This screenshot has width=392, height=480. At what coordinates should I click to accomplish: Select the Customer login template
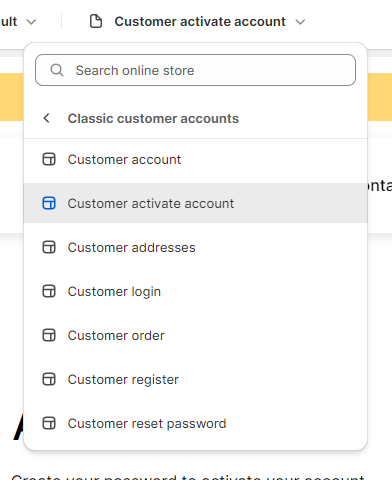click(x=195, y=291)
